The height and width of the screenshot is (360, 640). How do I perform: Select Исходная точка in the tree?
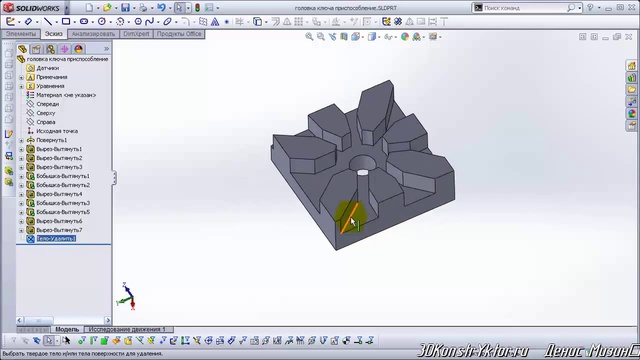[x=57, y=131]
